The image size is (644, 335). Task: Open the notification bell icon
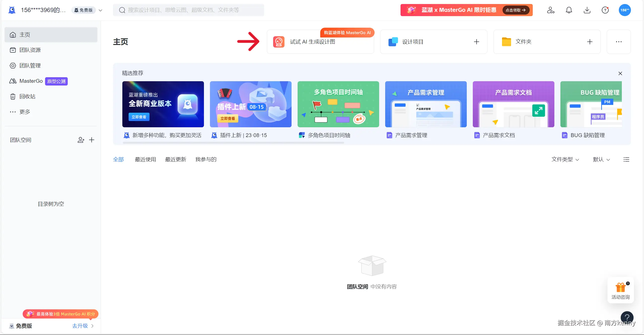tap(569, 10)
